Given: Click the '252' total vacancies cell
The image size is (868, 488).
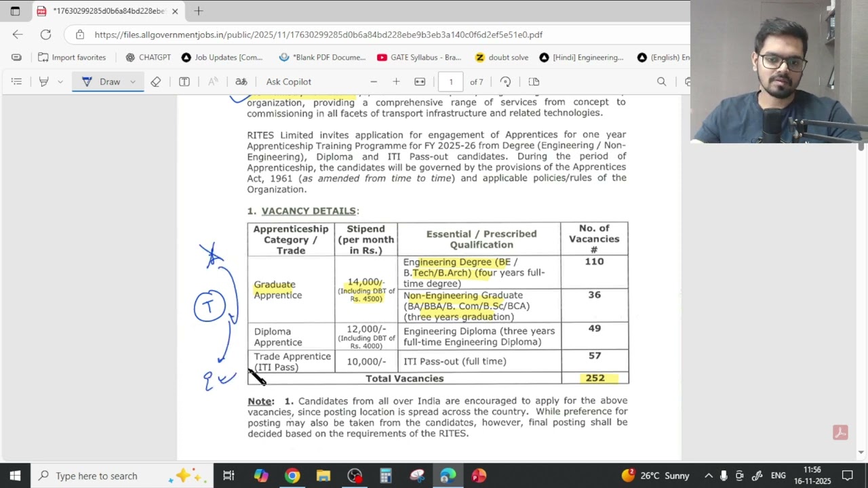Looking at the screenshot, I should point(595,378).
